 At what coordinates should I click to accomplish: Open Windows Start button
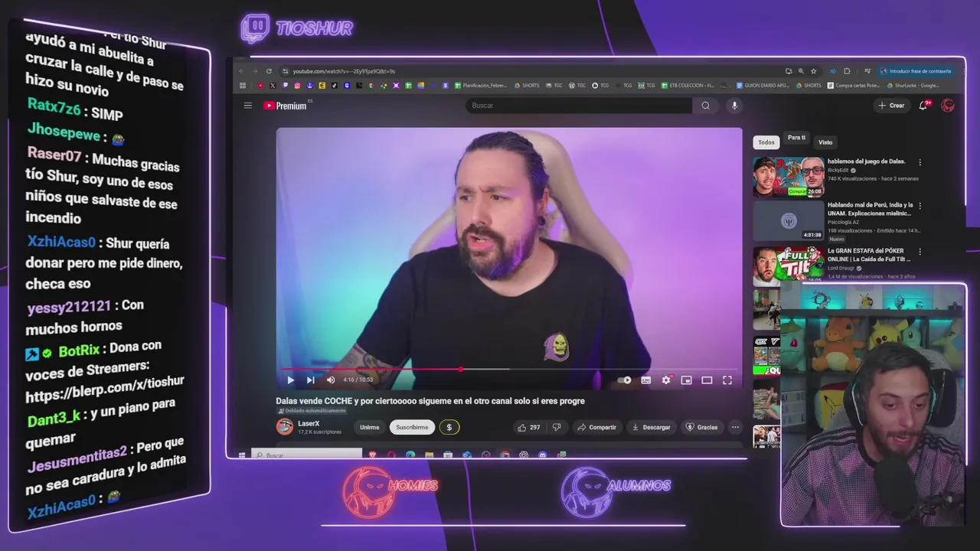click(x=242, y=455)
